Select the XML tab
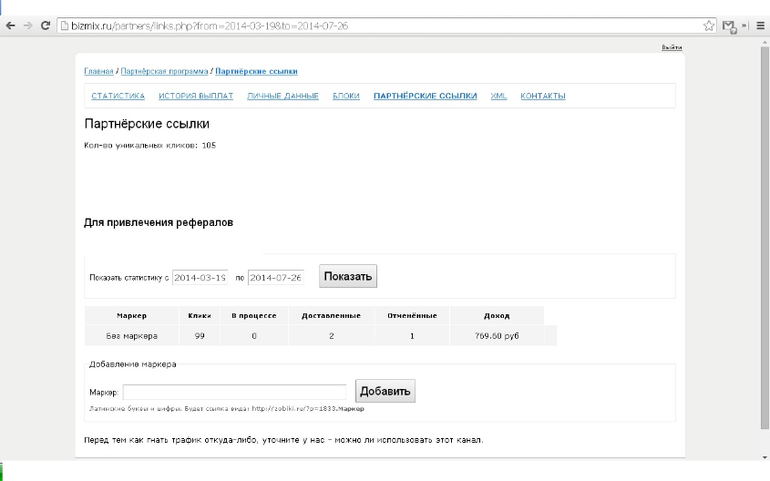The image size is (770, 481). [x=499, y=96]
